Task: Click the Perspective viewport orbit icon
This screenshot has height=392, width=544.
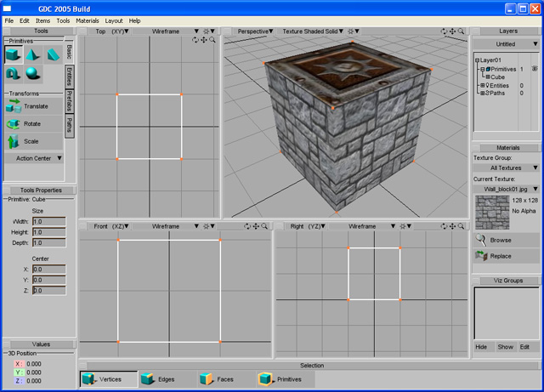Action: click(x=444, y=31)
